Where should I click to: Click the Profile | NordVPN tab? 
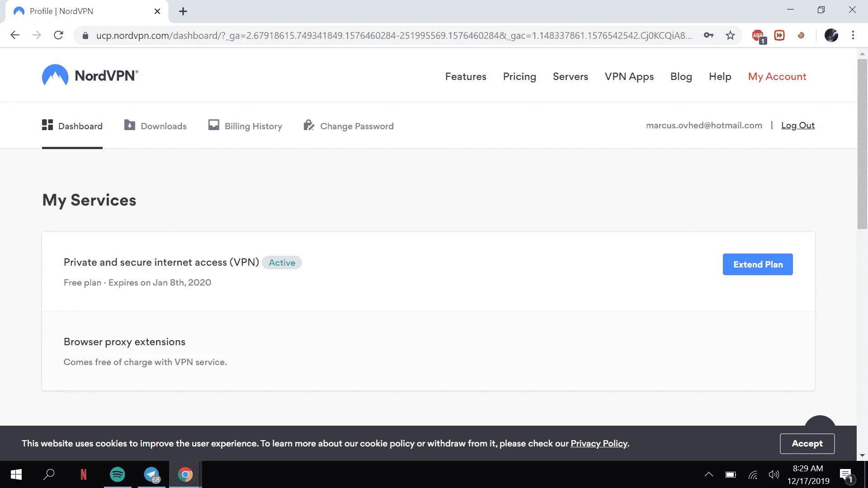87,11
